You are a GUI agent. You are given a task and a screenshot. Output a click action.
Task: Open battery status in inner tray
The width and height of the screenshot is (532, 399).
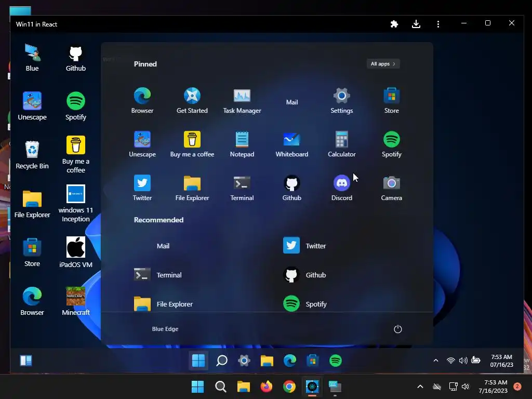coord(476,361)
